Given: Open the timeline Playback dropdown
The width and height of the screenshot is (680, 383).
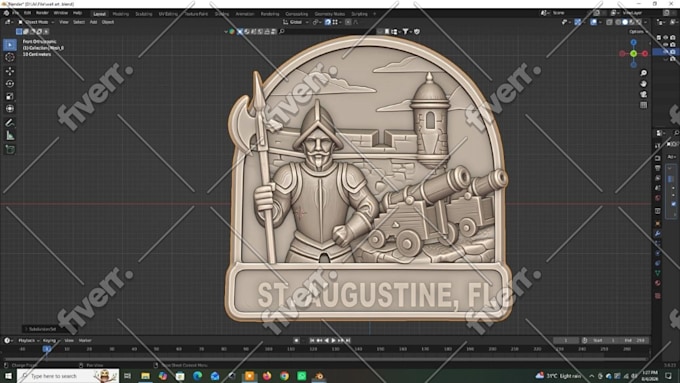Looking at the screenshot, I should [x=28, y=340].
